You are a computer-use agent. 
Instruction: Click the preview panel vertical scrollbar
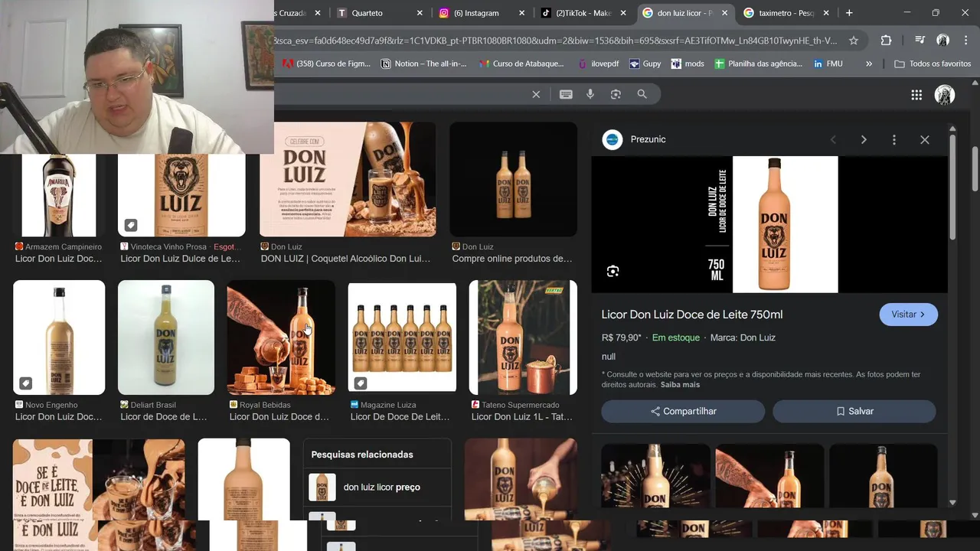[x=952, y=187]
